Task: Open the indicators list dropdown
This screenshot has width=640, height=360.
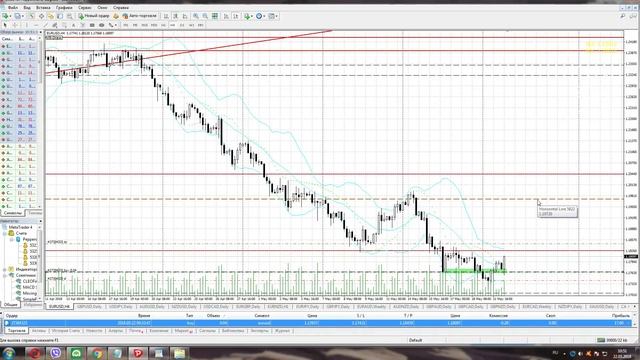Action: 248,16
